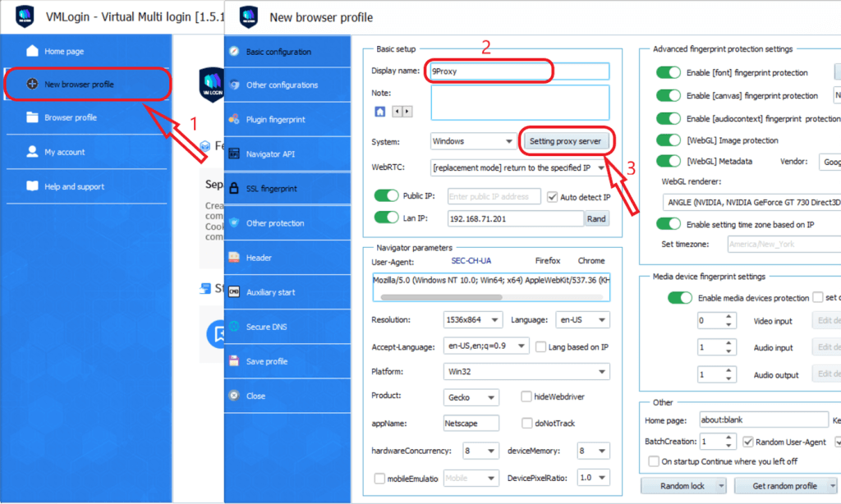
Task: Toggle the Lan IP switch
Action: pyautogui.click(x=386, y=218)
